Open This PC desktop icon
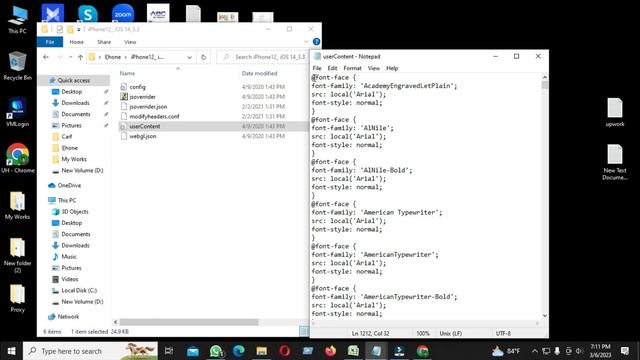Image resolution: width=640 pixels, height=360 pixels. coord(17,19)
